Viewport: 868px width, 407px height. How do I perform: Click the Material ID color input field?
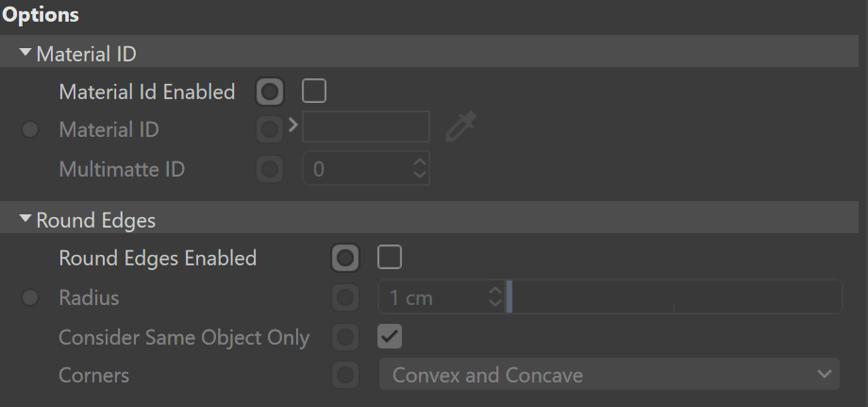tap(366, 127)
